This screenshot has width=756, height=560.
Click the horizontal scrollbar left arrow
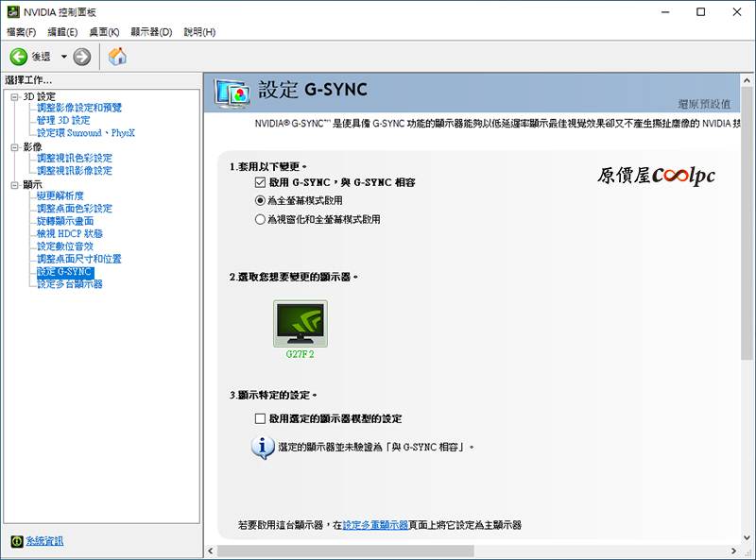pyautogui.click(x=210, y=551)
